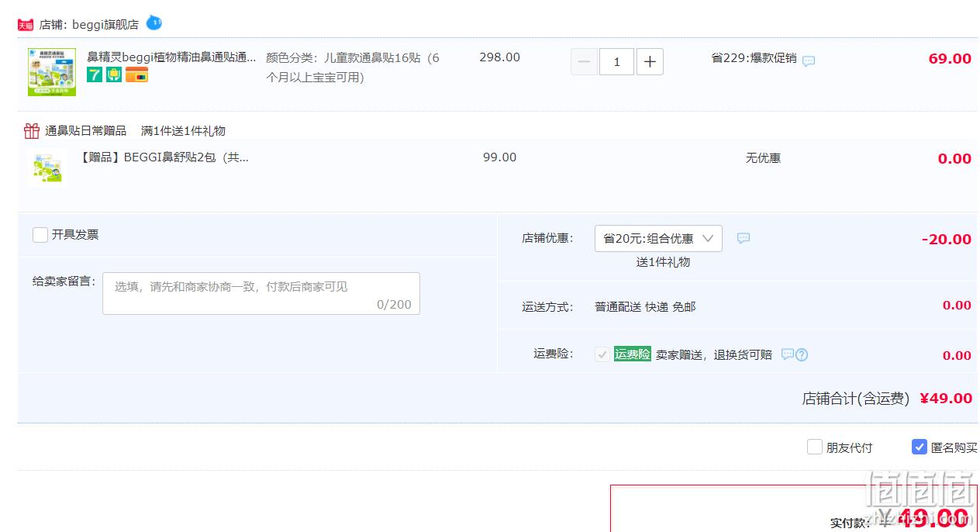Click the 99.00 gift price text
980x532 pixels.
tap(499, 157)
